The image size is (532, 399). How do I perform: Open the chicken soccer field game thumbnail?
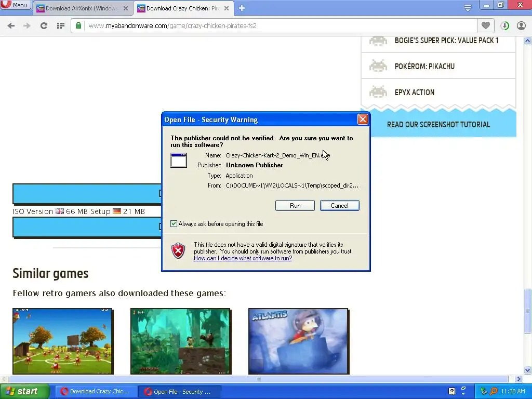pos(62,341)
